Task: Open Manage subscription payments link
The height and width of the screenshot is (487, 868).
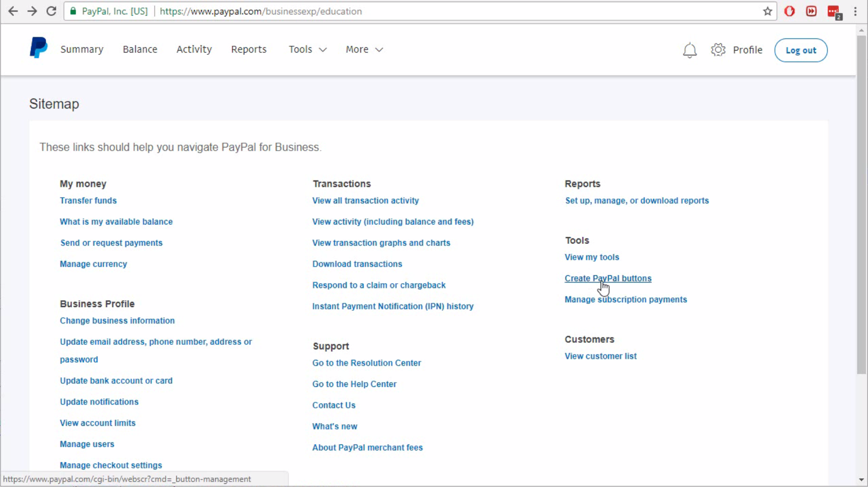Action: click(626, 300)
